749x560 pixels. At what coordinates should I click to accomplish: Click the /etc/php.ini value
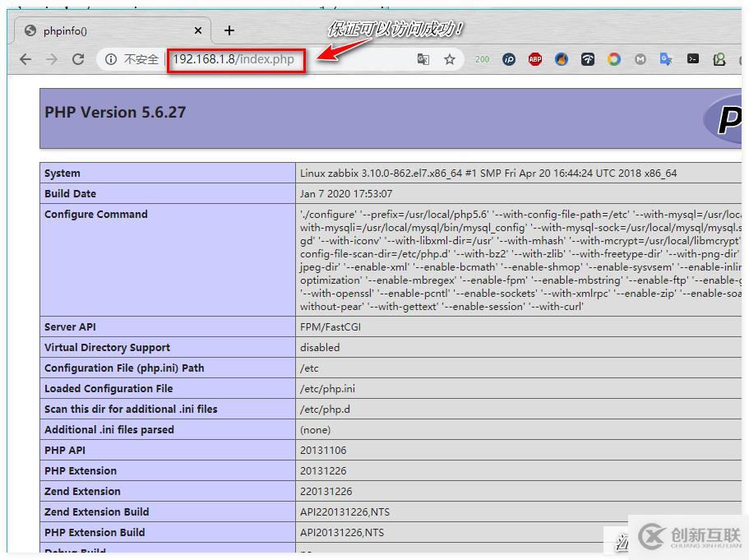click(x=327, y=388)
